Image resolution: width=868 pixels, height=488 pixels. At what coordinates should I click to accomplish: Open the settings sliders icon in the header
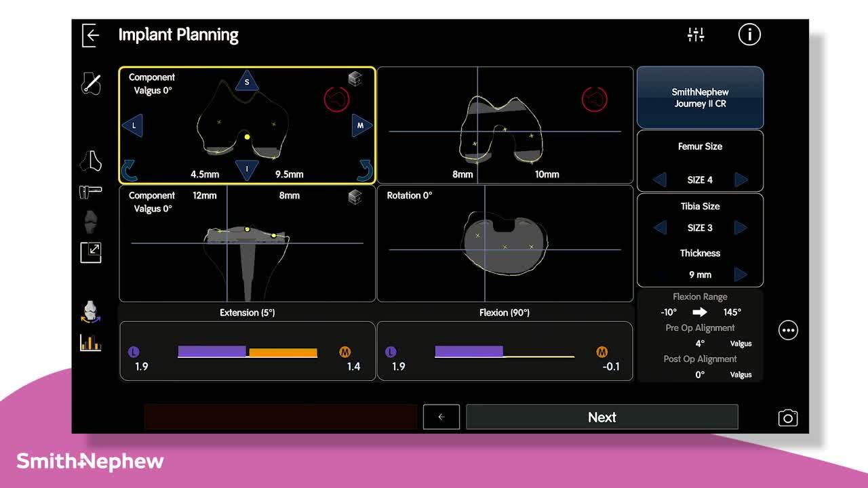696,35
